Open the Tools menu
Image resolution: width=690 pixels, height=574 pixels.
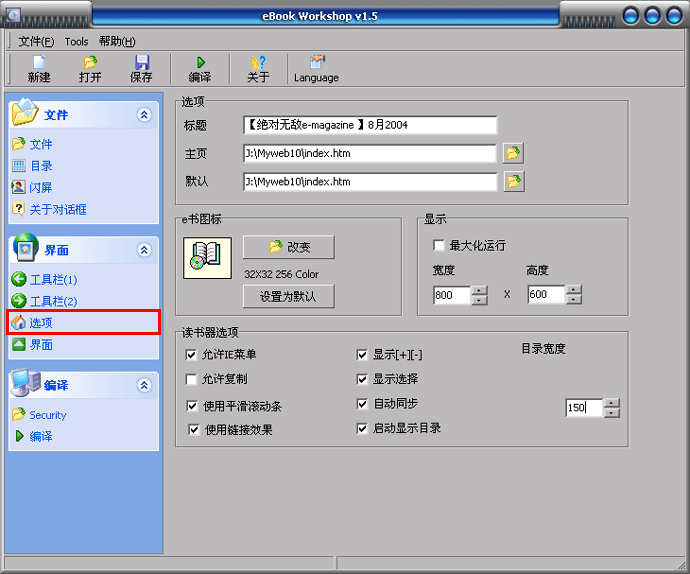[76, 41]
